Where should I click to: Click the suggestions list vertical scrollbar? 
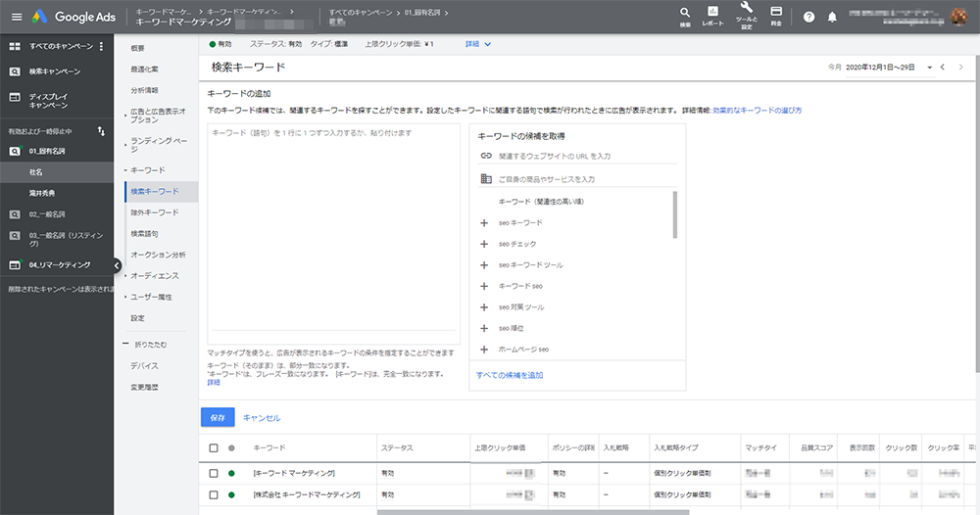tap(675, 214)
